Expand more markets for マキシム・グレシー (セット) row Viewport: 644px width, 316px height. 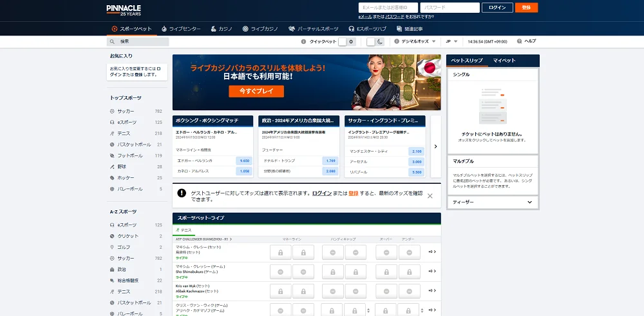pos(432,252)
